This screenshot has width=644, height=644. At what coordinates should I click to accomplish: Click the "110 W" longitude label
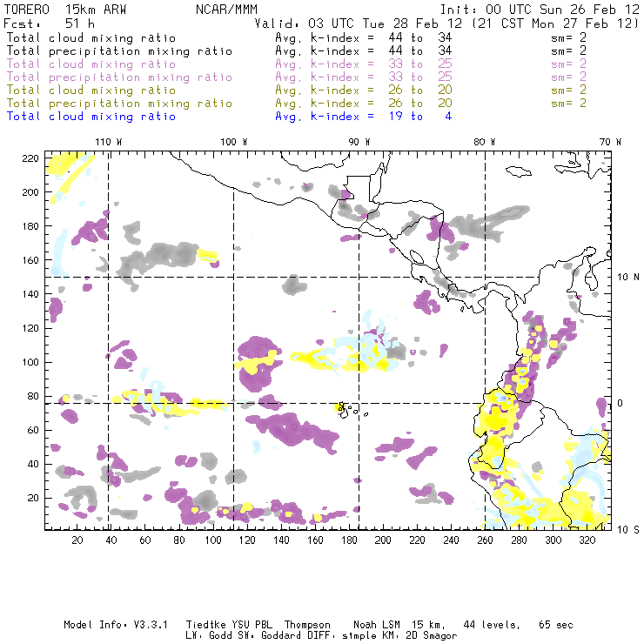pos(109,142)
